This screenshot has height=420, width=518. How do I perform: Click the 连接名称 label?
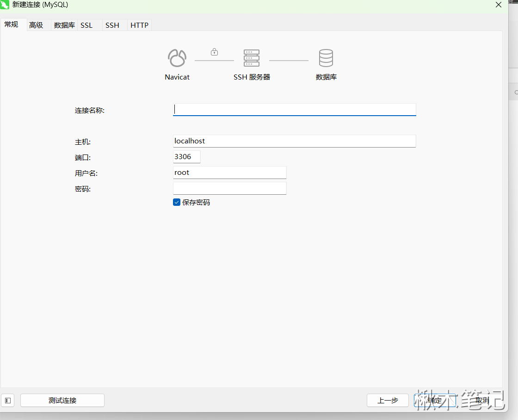pos(90,111)
